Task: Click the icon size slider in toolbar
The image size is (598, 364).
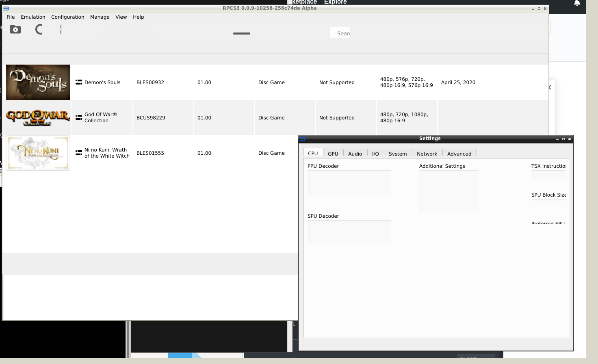Action: (242, 33)
